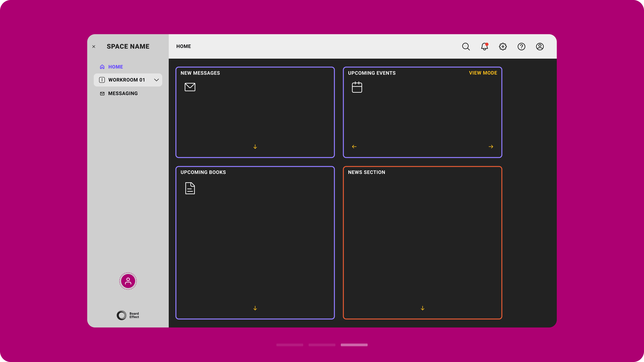Go to previous events with left arrow
This screenshot has height=362, width=644.
354,147
